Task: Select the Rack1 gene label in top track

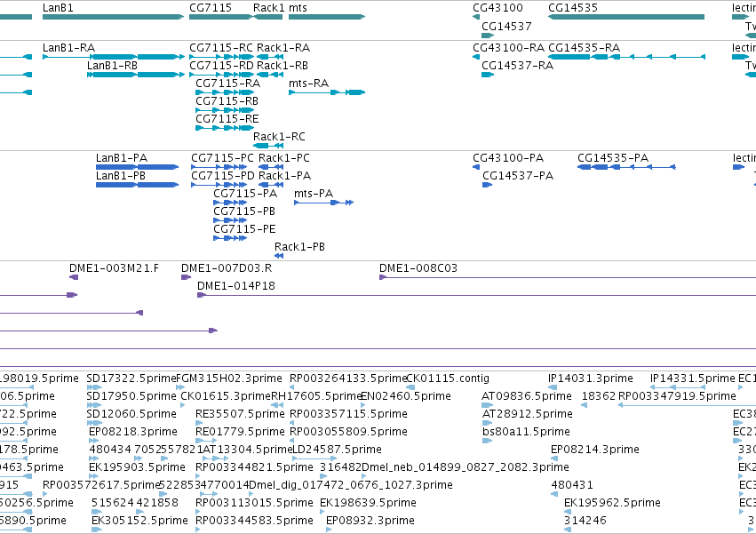Action: pyautogui.click(x=269, y=8)
